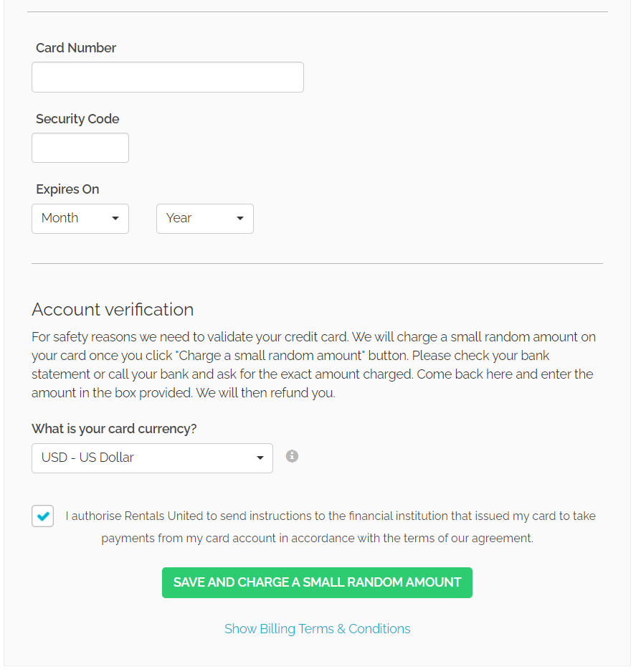Select the "Year" placeholder text in expiry
The width and height of the screenshot is (636, 672).
[x=179, y=218]
